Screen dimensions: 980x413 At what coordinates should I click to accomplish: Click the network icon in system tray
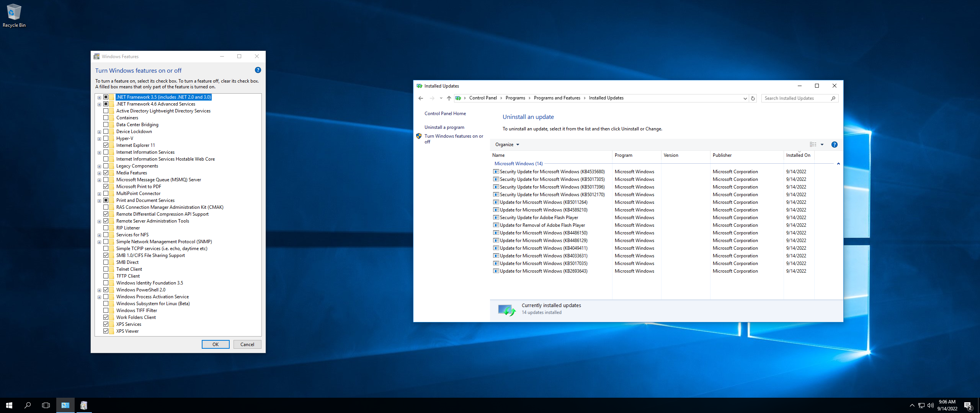pyautogui.click(x=921, y=405)
